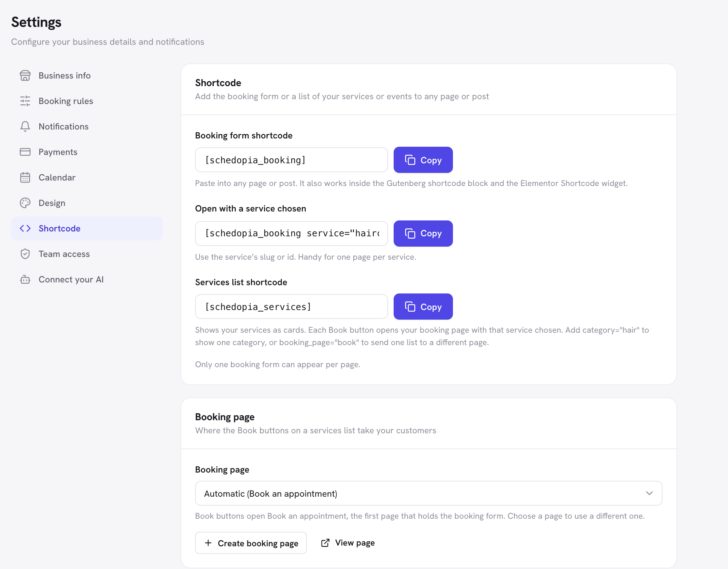
Task: Click the service="hair" shortcode field
Action: tap(292, 233)
